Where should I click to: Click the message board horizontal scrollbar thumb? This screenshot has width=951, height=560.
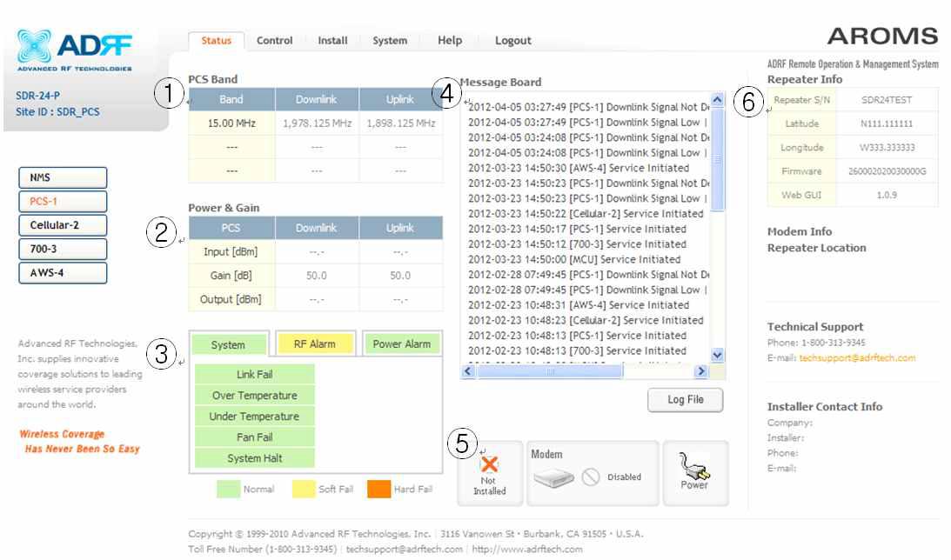(550, 371)
